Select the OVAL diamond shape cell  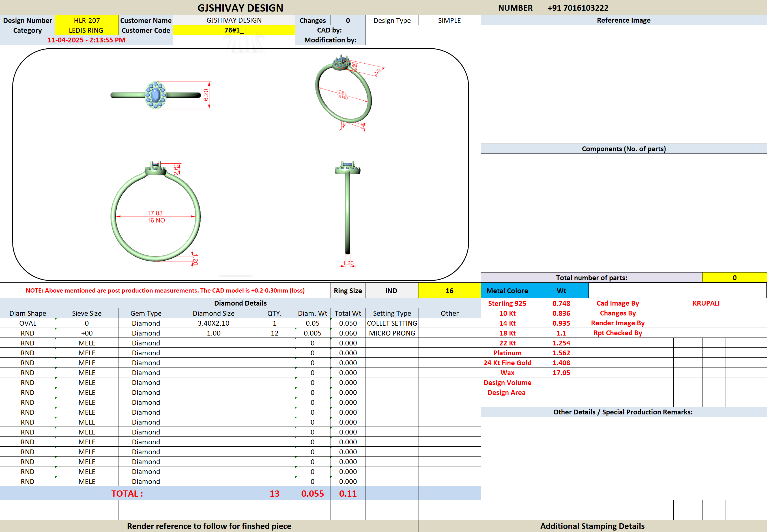28,323
